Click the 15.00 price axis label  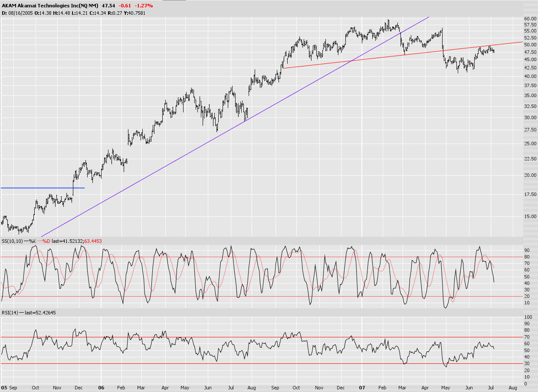[530, 216]
